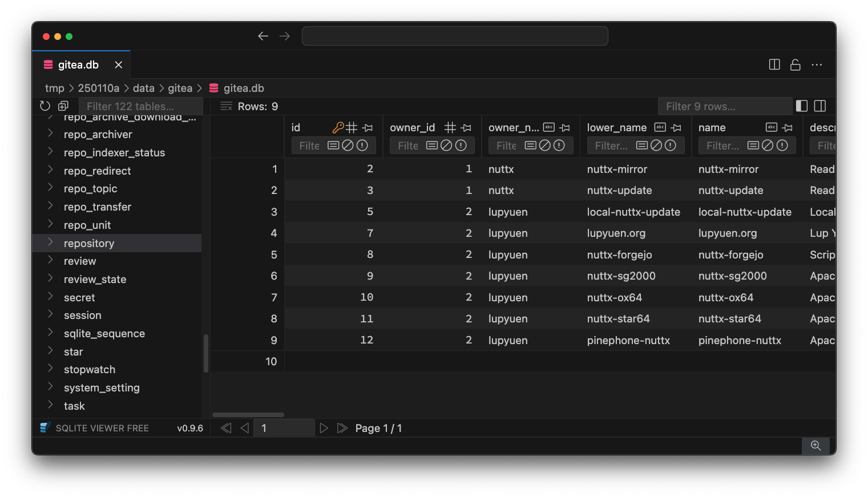Go to previous page arrow
The width and height of the screenshot is (868, 497).
point(245,428)
